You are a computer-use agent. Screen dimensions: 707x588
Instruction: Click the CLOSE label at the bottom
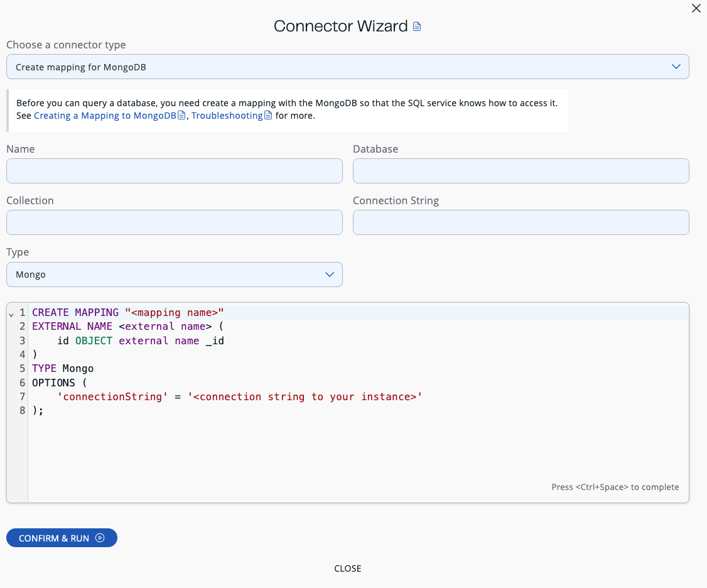click(x=348, y=569)
